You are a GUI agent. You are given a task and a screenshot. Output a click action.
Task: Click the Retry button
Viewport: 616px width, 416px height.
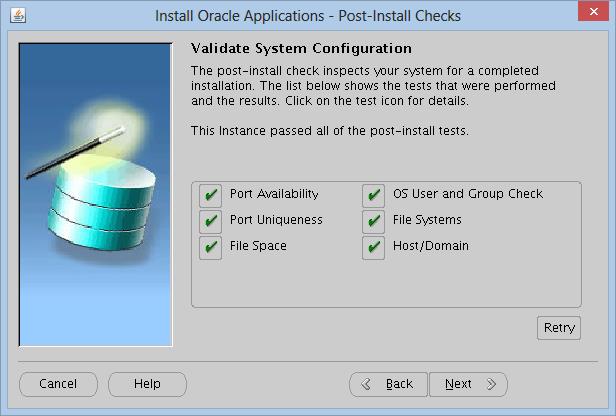559,328
